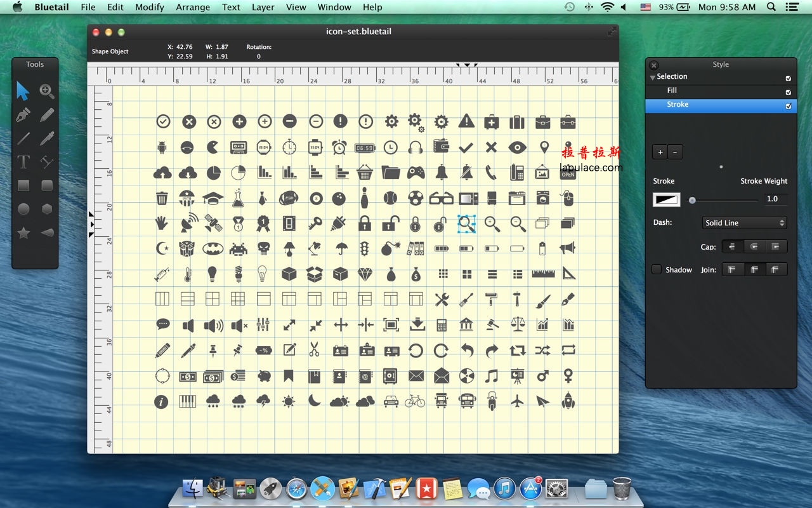
Task: Open Spotlight search in the menu bar
Action: tap(771, 7)
